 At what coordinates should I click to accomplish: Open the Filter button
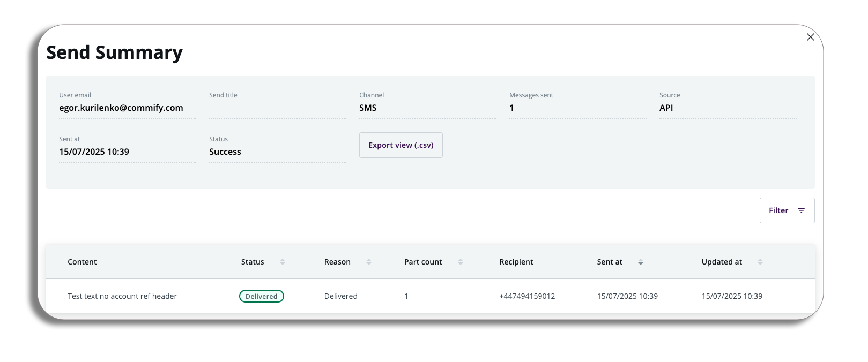787,210
